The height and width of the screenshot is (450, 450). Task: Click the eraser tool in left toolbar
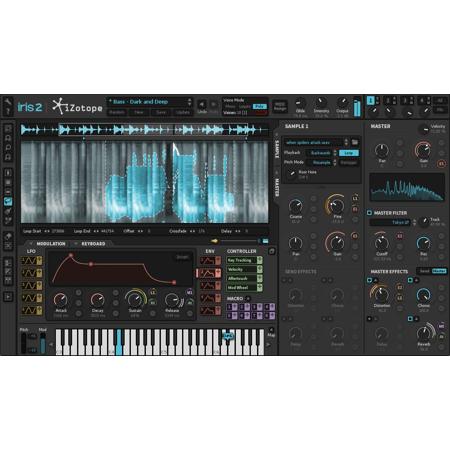pos(8,236)
